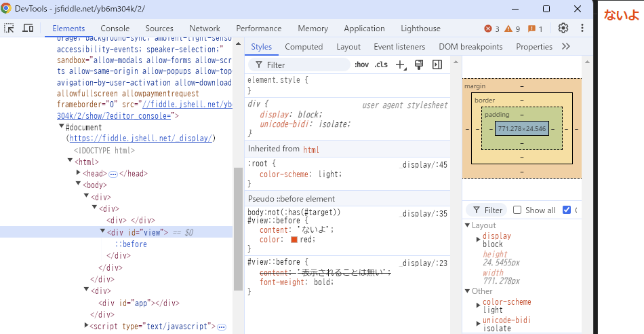Click the display: block declaration
Viewport: 644px width, 334px height.
click(291, 114)
